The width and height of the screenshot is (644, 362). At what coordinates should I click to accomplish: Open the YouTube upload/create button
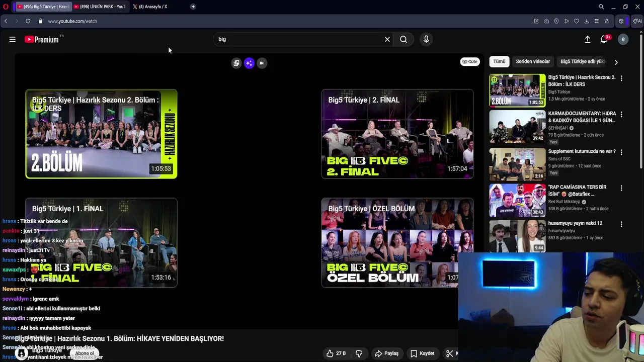pos(587,39)
